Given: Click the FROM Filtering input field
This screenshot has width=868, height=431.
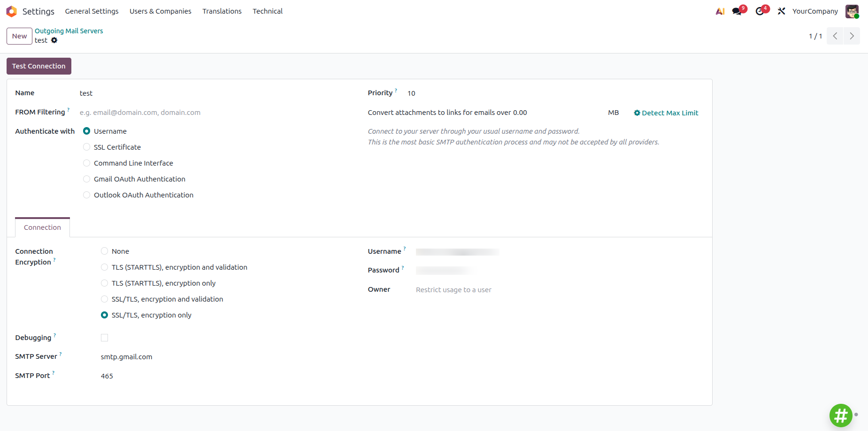Looking at the screenshot, I should click(x=214, y=113).
